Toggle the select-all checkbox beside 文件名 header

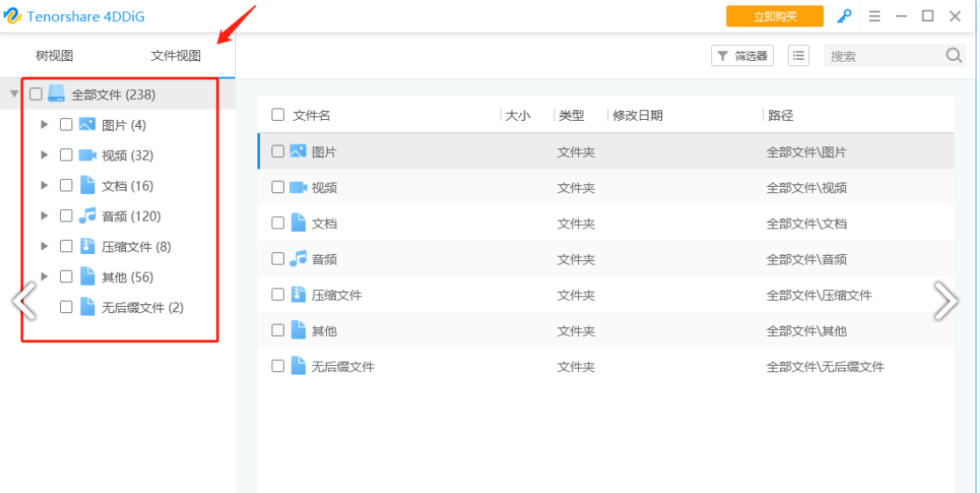278,115
